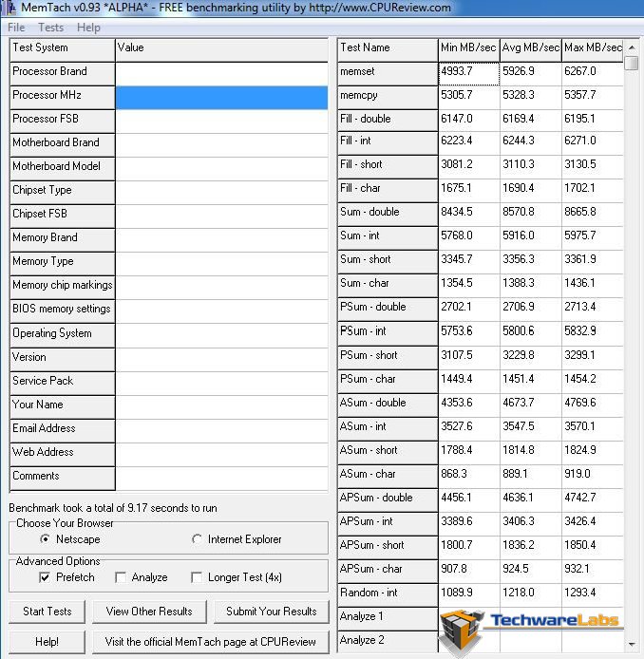Click the MemTach title bar app icon
Screen dimensions: 644x659
(x=10, y=8)
